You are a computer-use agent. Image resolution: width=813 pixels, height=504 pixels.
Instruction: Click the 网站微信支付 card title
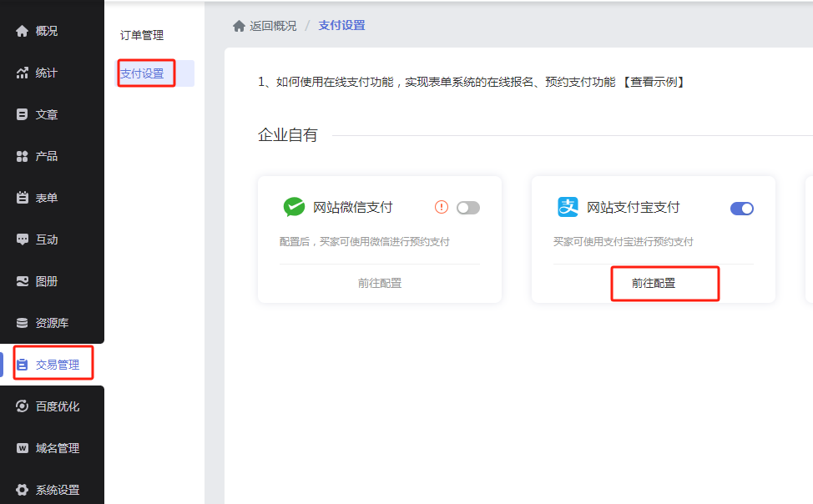click(352, 208)
